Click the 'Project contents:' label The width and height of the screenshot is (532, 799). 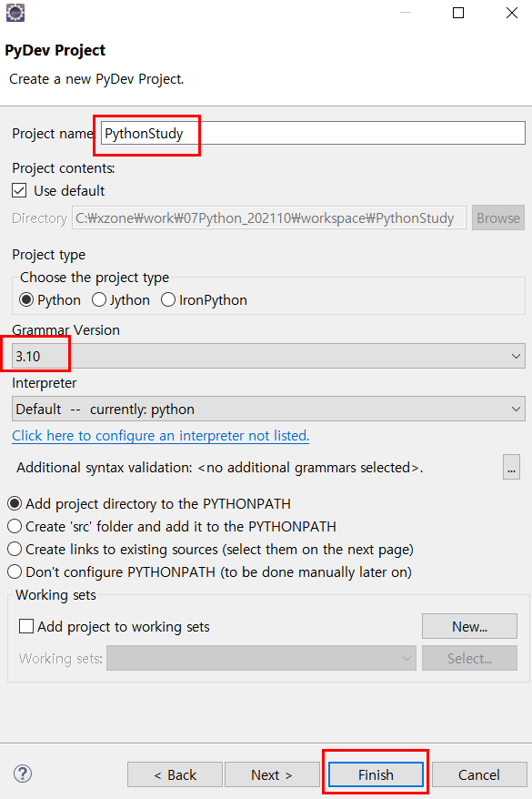(64, 168)
